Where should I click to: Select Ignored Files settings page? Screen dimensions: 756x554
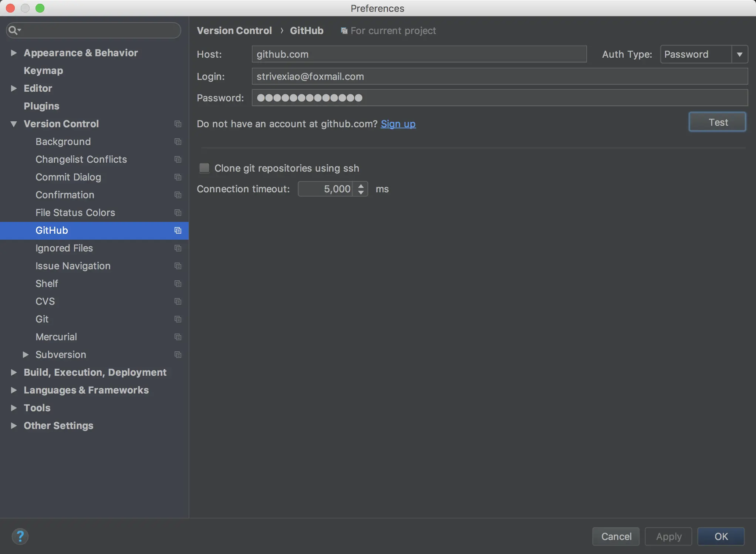click(x=64, y=248)
